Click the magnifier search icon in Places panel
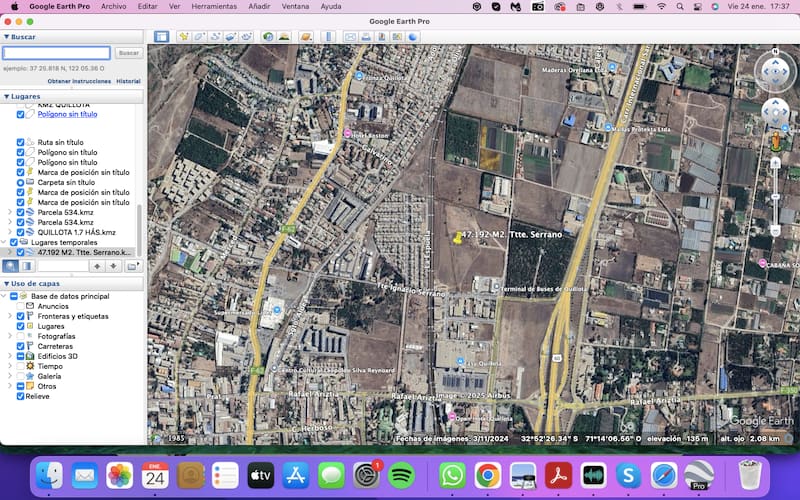Screen dimensions: 800x500 point(10,266)
